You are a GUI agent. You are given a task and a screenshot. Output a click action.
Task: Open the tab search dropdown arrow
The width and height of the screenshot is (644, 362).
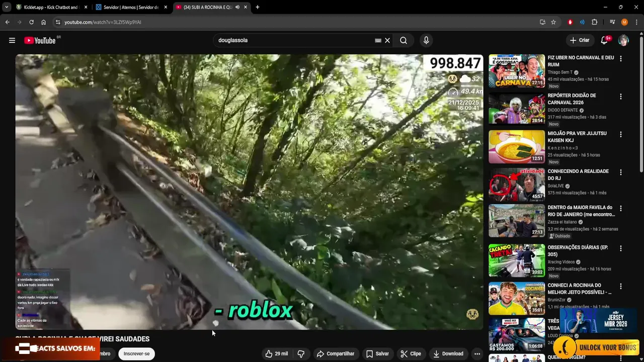coord(7,7)
